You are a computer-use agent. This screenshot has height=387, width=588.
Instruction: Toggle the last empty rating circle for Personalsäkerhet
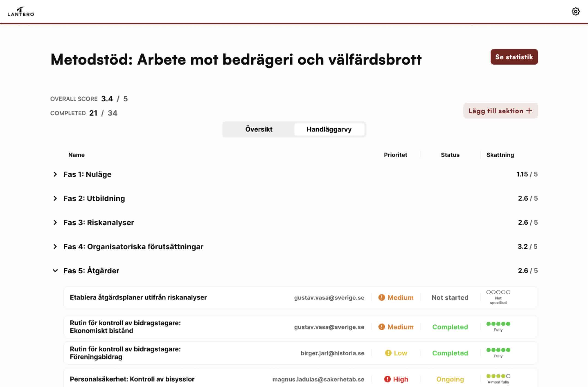tap(508, 376)
